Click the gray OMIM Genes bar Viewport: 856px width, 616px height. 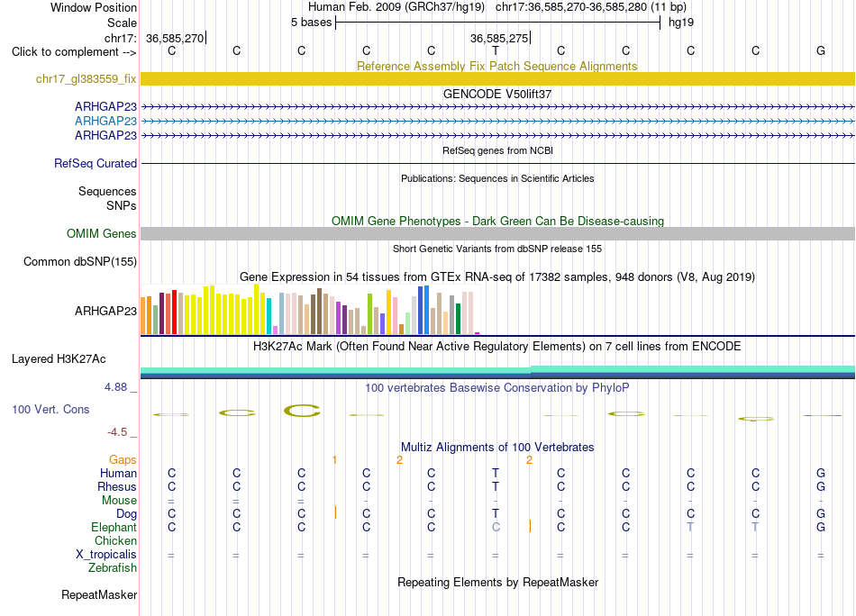pyautogui.click(x=497, y=233)
